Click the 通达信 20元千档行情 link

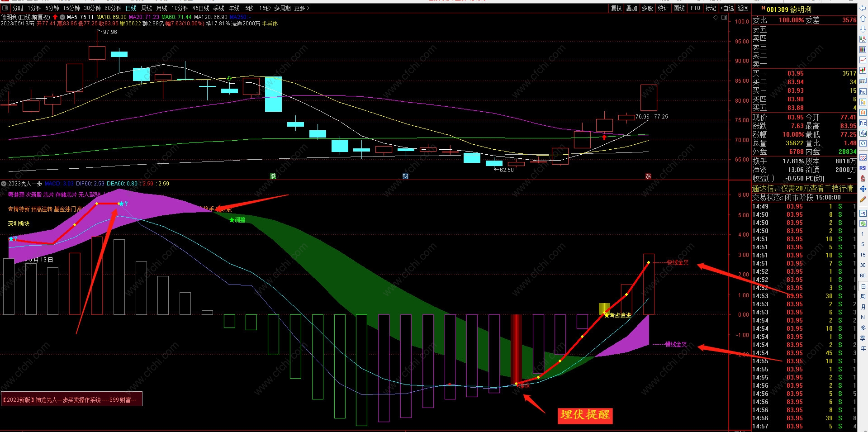point(802,188)
